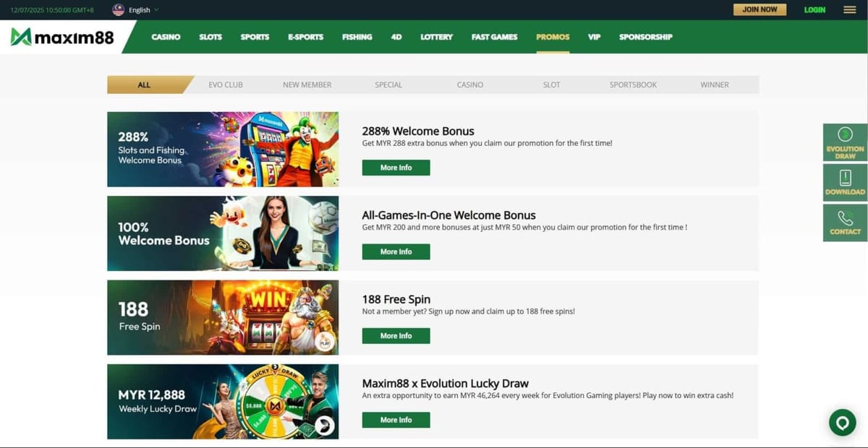Open the Fishing menu
Screen dimensions: 868x448
(x=357, y=37)
